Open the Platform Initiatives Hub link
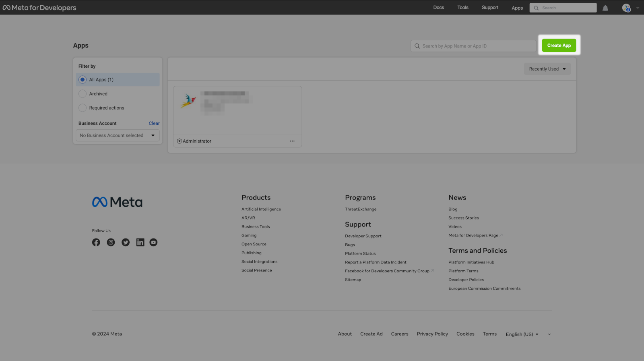This screenshot has height=361, width=644. (471, 262)
